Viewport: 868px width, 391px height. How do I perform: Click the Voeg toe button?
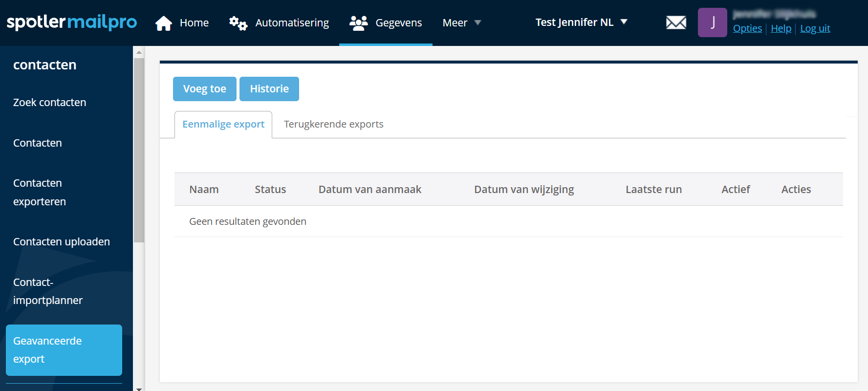(x=205, y=89)
